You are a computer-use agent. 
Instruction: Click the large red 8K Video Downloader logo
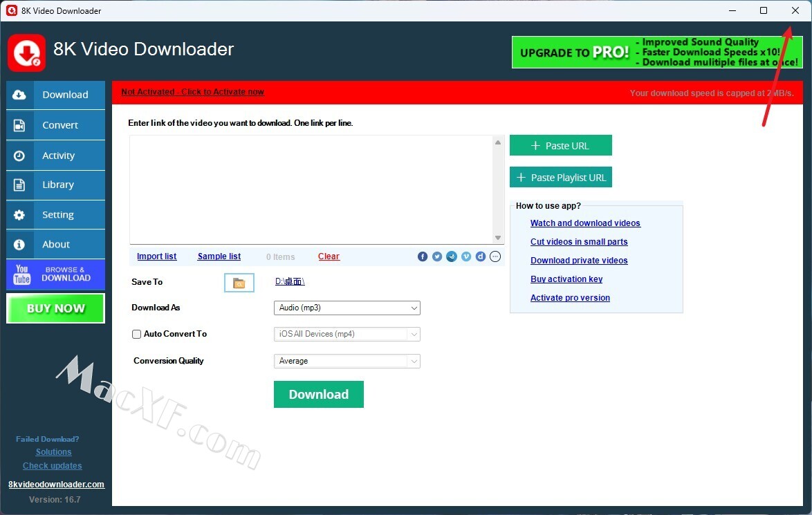click(x=27, y=53)
